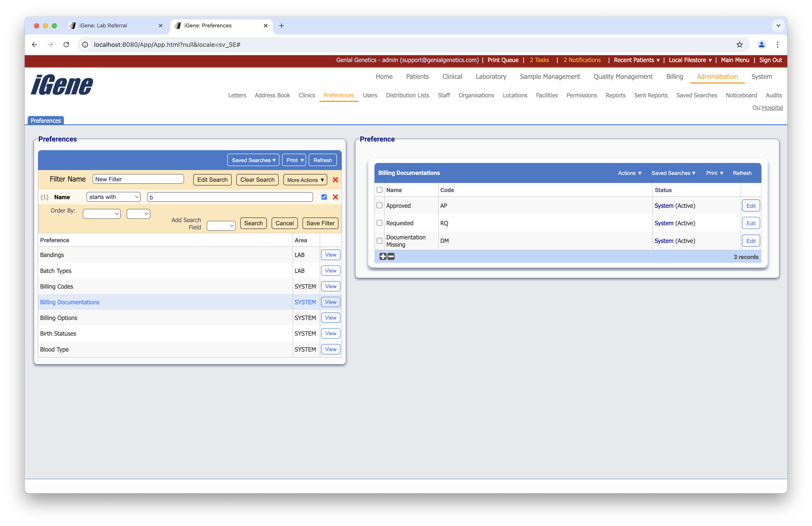Click the Clear Search button
The width and height of the screenshot is (812, 526).
click(x=257, y=180)
